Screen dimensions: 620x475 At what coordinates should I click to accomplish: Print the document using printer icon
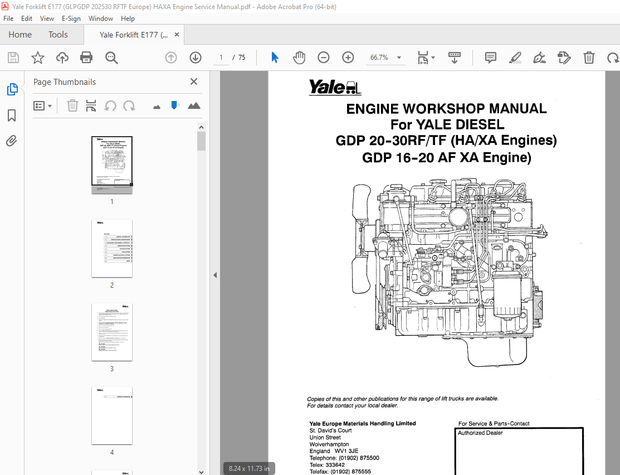(86, 58)
